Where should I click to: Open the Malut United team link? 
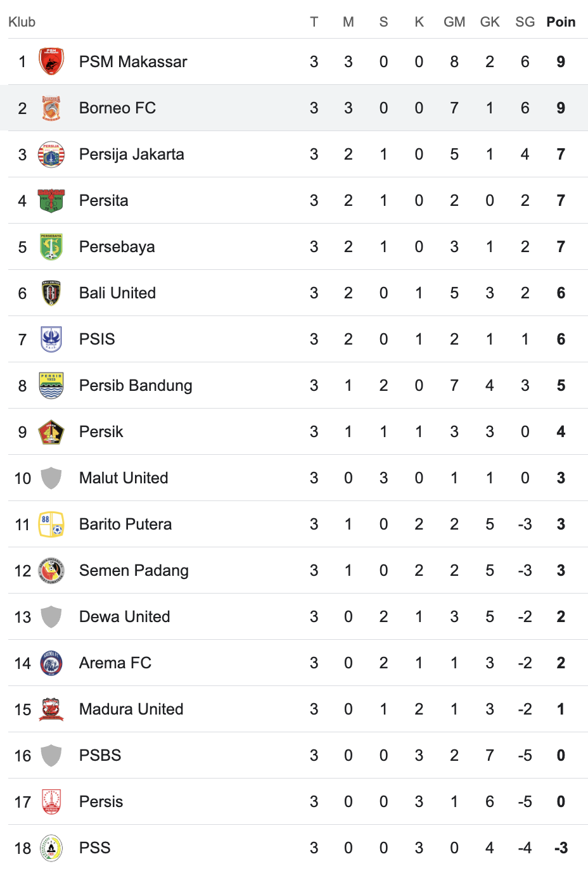[124, 478]
